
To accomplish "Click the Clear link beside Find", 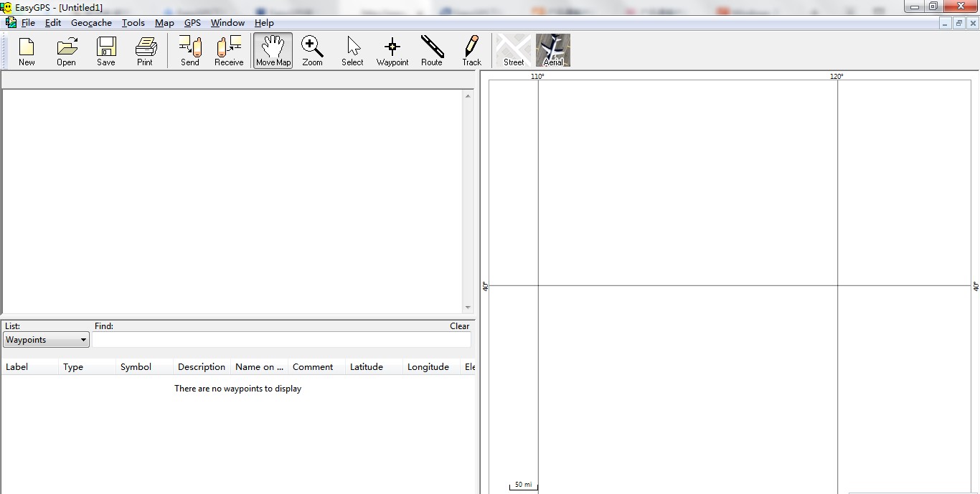I will coord(459,326).
